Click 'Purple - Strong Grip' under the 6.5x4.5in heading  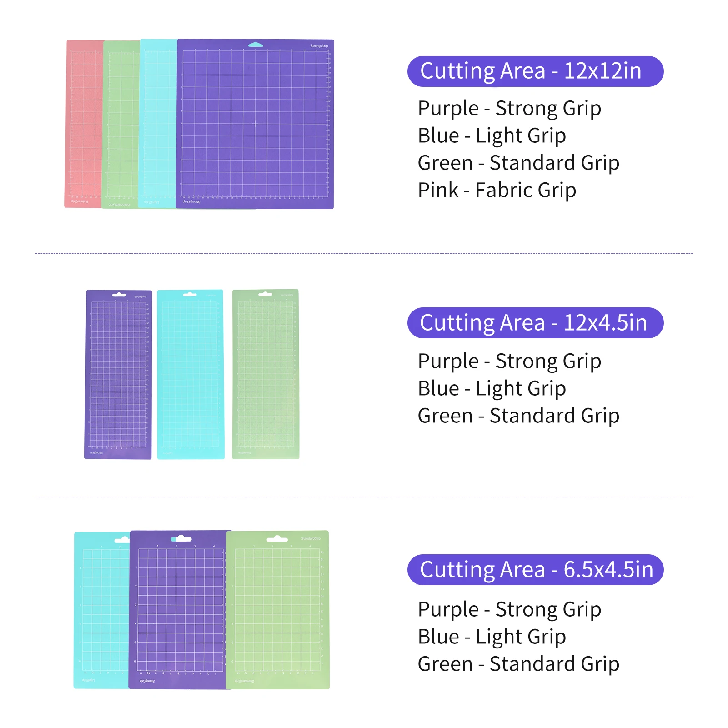(509, 609)
